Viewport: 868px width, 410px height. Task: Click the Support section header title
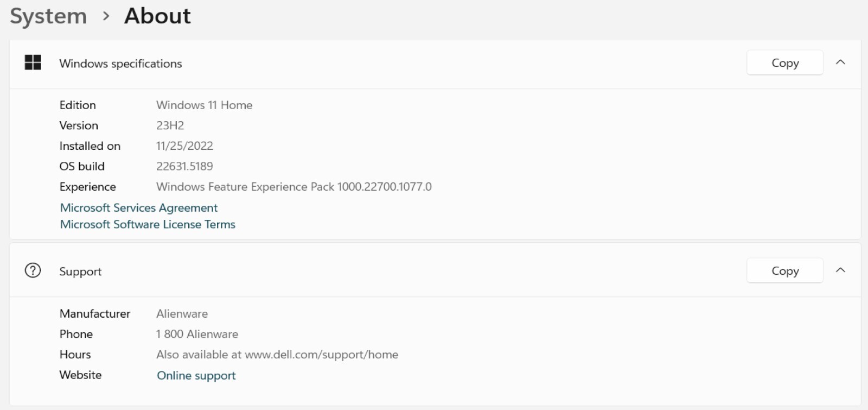coord(80,272)
